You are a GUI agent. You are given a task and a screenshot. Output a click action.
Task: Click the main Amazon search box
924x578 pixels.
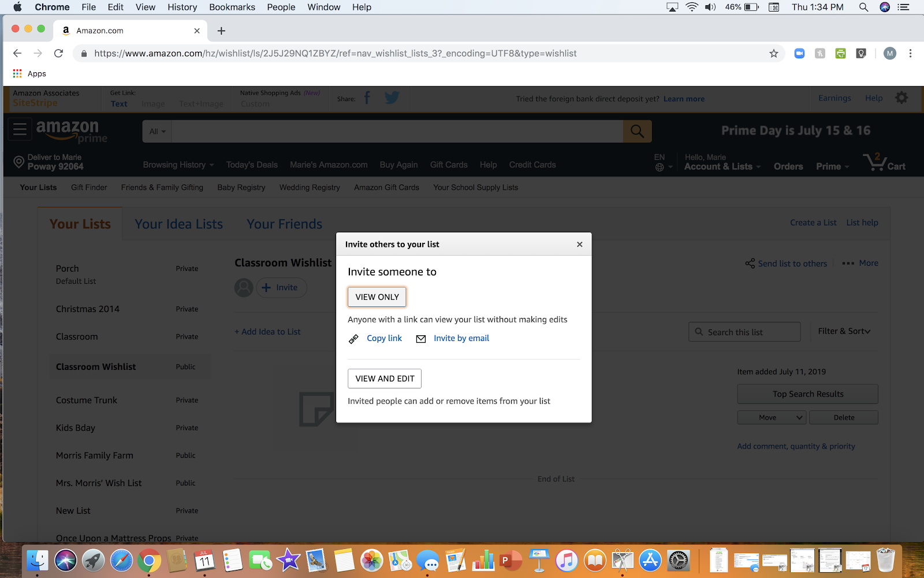tap(397, 131)
